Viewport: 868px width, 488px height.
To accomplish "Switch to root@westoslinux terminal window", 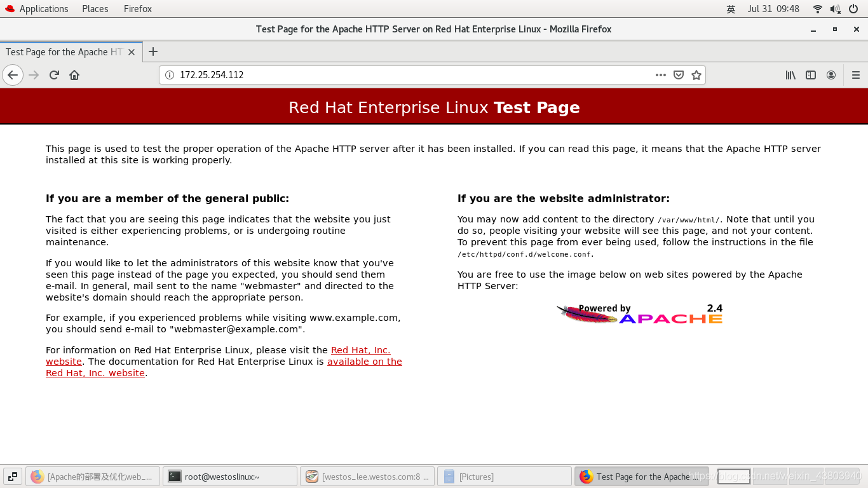I will (x=230, y=477).
